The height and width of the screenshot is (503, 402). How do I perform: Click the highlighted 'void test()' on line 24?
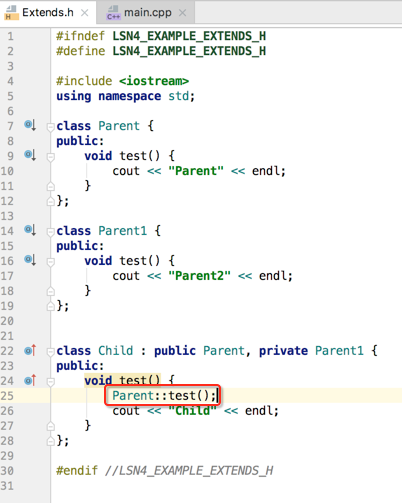click(x=122, y=380)
